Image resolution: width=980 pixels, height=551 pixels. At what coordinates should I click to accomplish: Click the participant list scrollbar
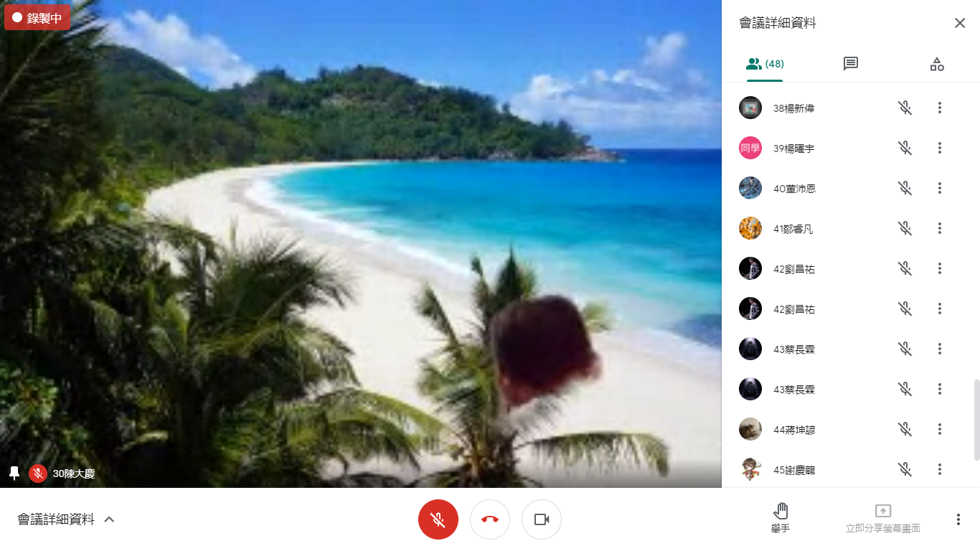pos(976,420)
